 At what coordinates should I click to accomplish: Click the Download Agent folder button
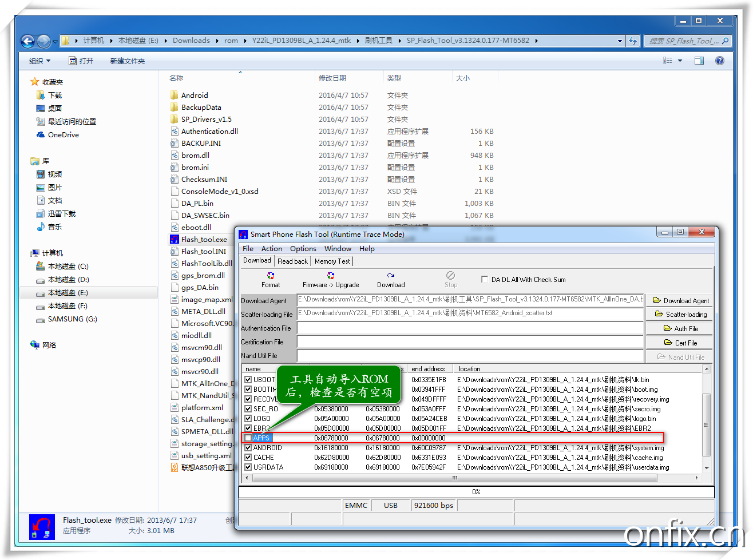coord(680,301)
